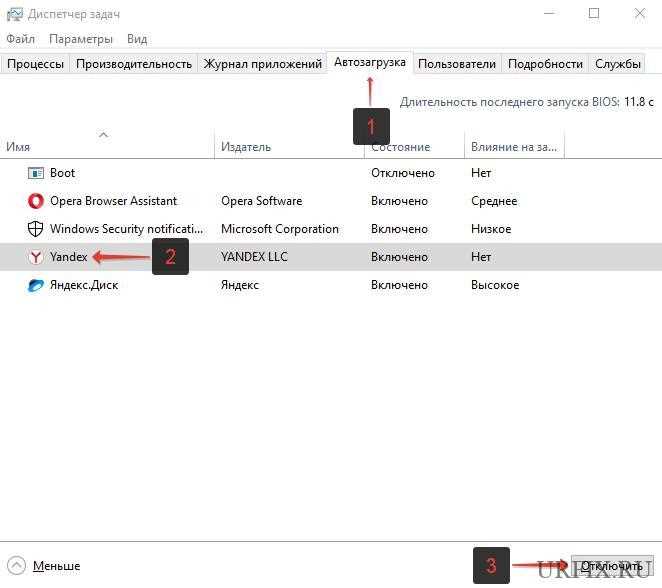Click the Яндекс.Диск icon
The image size is (662, 588).
[35, 285]
